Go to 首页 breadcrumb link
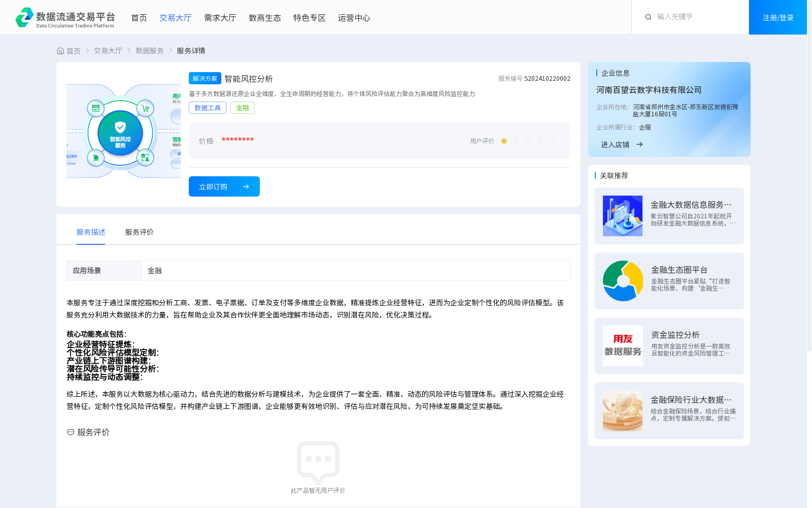 (x=74, y=51)
